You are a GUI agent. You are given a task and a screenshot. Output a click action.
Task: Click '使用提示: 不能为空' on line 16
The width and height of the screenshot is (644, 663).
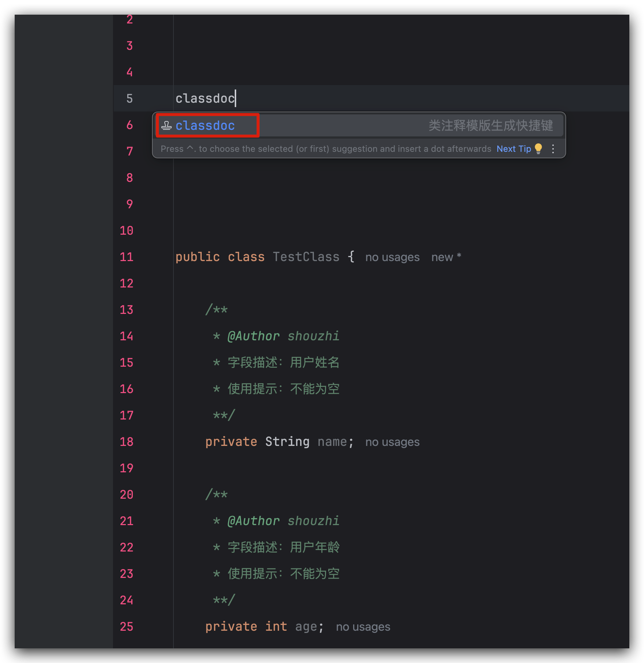click(283, 389)
